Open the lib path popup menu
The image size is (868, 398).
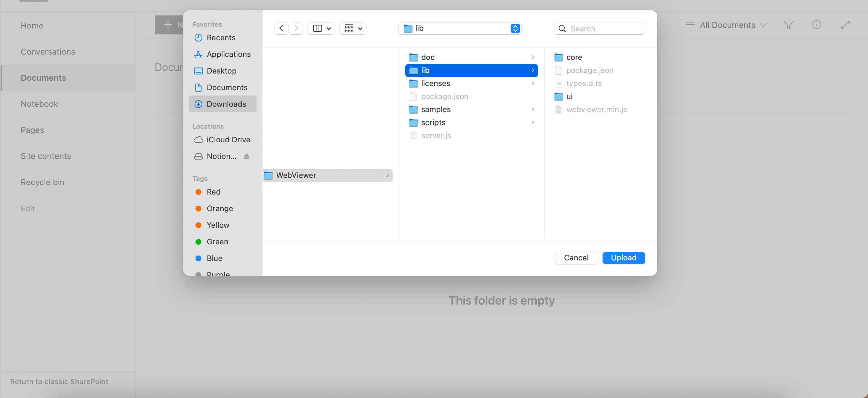click(459, 28)
